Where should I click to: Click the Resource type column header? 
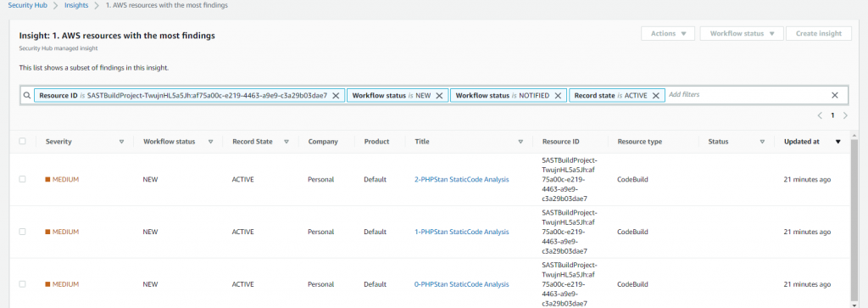click(x=639, y=142)
